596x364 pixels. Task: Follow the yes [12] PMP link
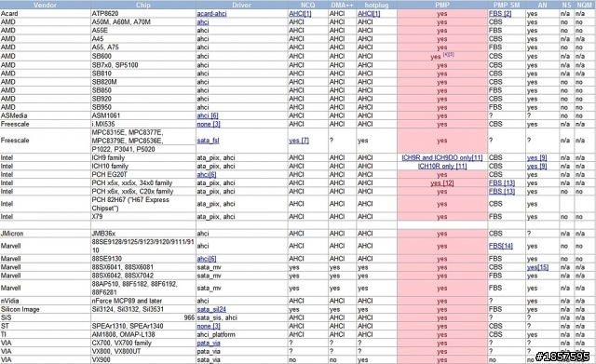442,183
